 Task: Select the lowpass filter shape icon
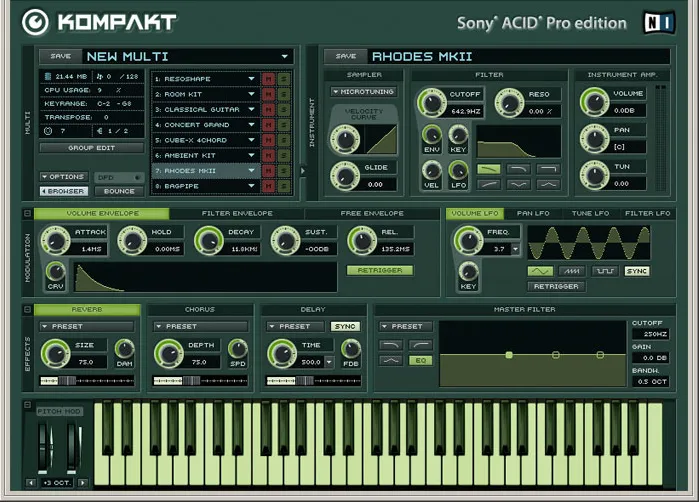pyautogui.click(x=489, y=169)
